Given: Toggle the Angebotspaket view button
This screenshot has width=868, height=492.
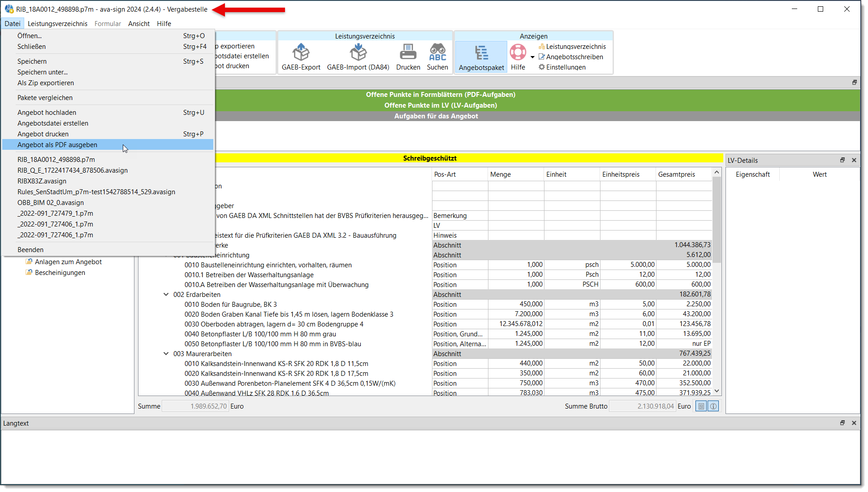Looking at the screenshot, I should tap(481, 57).
